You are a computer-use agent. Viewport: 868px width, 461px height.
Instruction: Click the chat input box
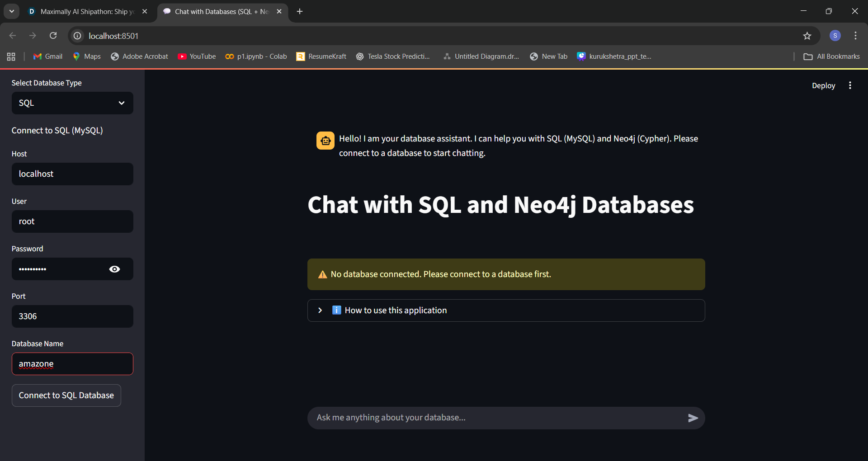coord(497,418)
